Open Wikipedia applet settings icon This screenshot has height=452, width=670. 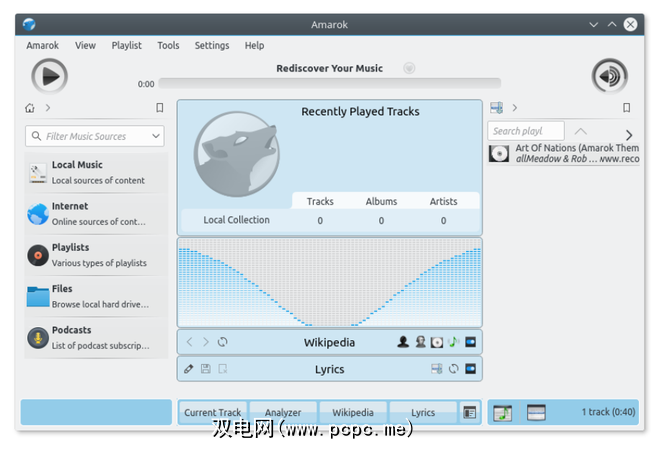coord(470,342)
